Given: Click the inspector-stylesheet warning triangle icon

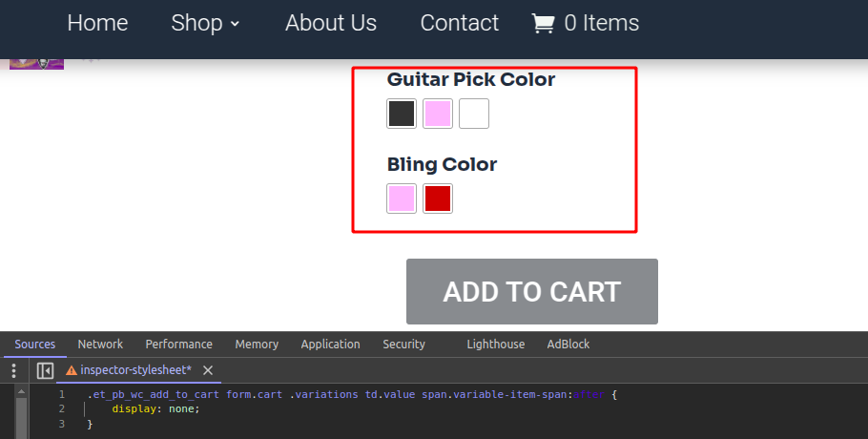Looking at the screenshot, I should click(72, 370).
